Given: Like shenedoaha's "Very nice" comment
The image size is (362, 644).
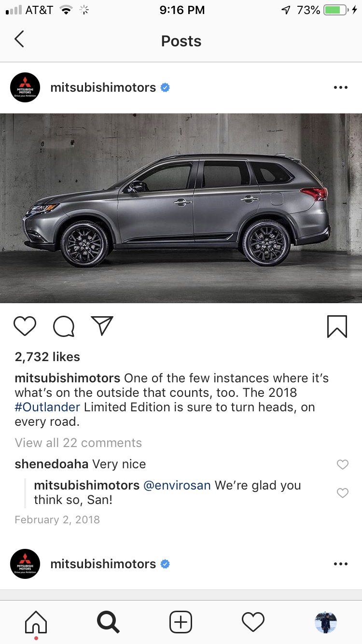Looking at the screenshot, I should (x=342, y=464).
